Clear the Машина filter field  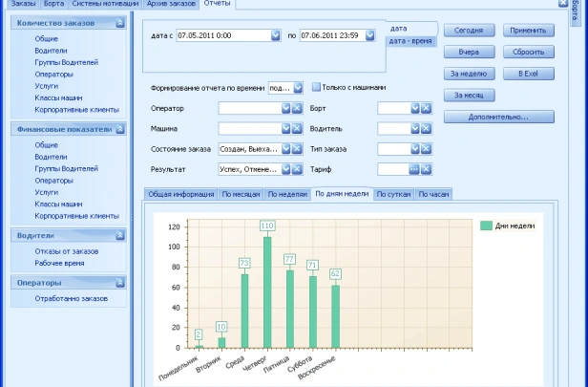[x=298, y=128]
